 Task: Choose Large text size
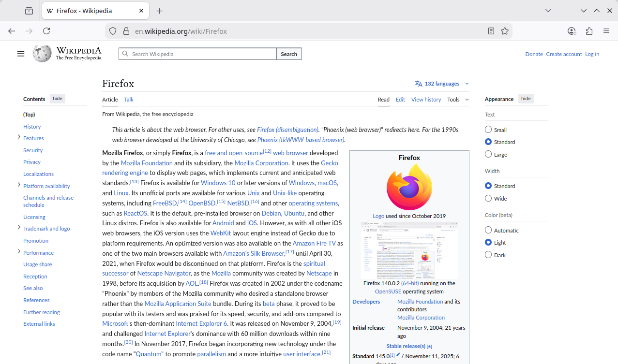pyautogui.click(x=488, y=154)
